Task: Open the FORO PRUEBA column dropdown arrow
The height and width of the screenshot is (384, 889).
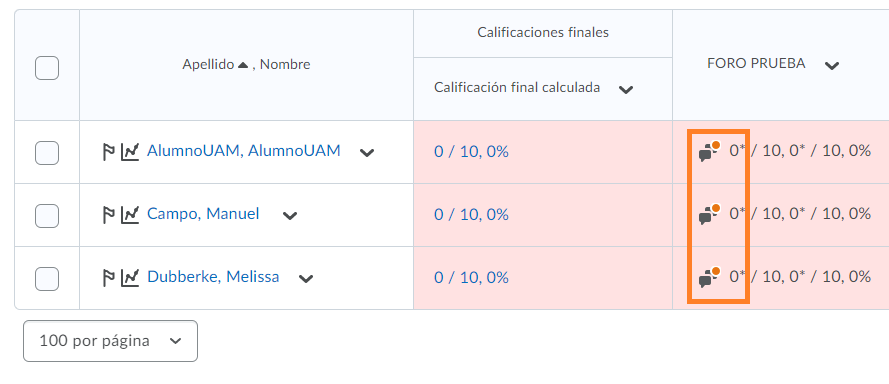Action: (x=832, y=66)
